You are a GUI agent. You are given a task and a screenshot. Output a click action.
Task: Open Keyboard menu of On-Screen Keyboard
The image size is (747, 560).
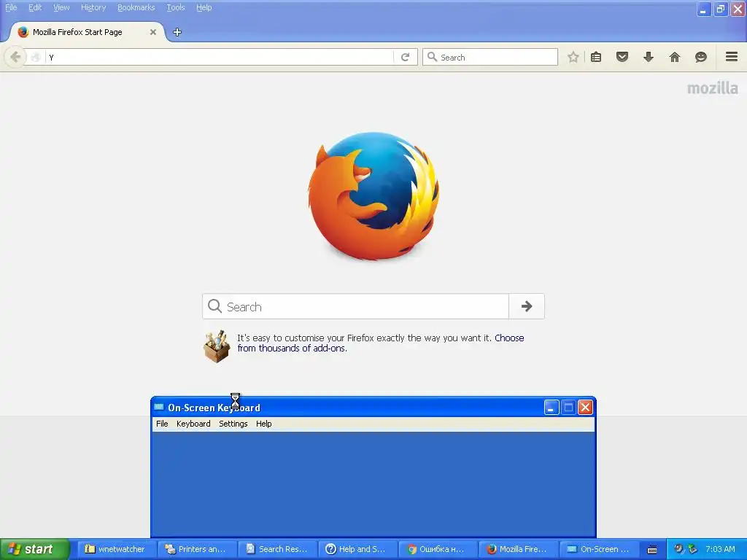point(193,424)
